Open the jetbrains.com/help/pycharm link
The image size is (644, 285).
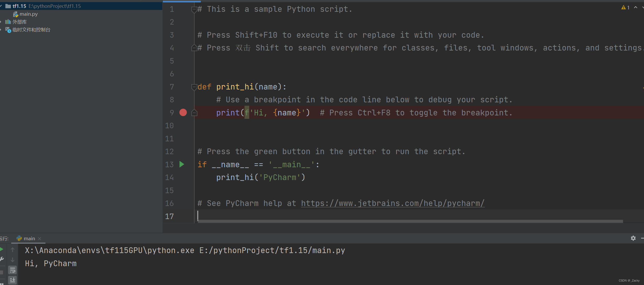click(393, 203)
